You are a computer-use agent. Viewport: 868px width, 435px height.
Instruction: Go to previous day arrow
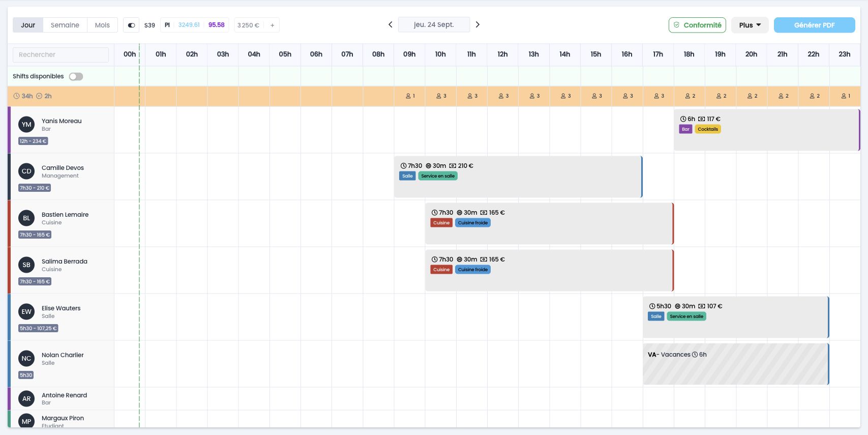[391, 24]
